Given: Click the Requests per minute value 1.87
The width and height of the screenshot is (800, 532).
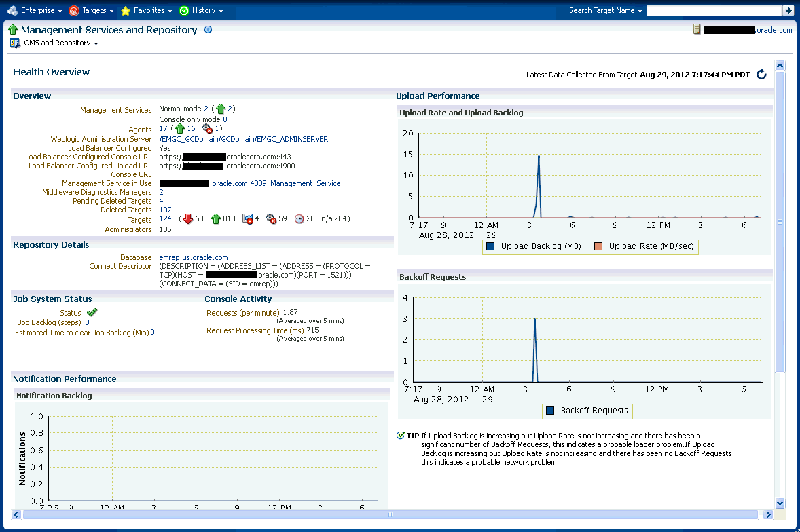Looking at the screenshot, I should pyautogui.click(x=290, y=312).
